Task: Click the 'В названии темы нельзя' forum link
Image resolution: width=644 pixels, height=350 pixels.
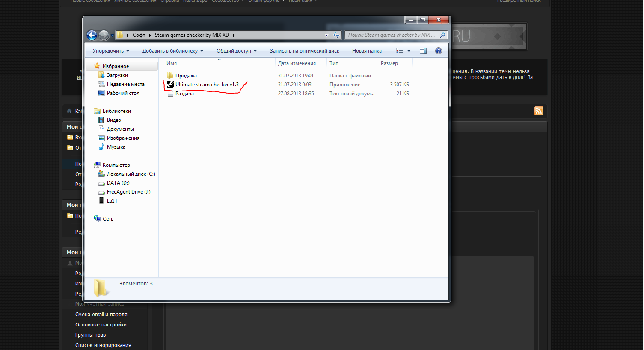Action: pos(500,71)
